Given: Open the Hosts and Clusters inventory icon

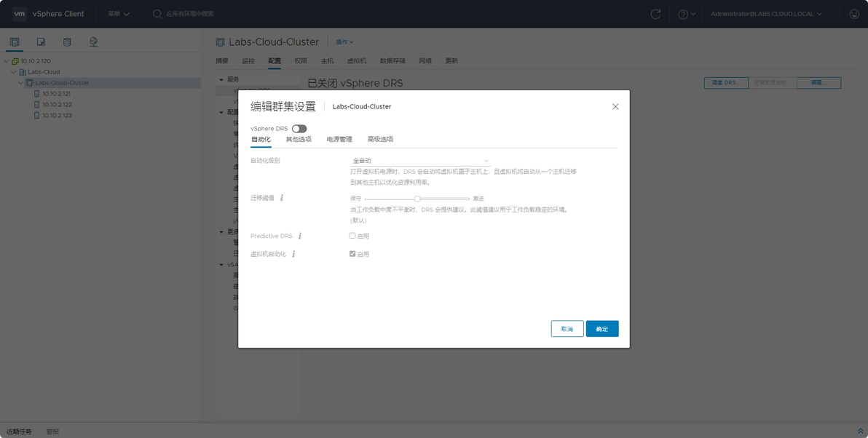Looking at the screenshot, I should [15, 42].
